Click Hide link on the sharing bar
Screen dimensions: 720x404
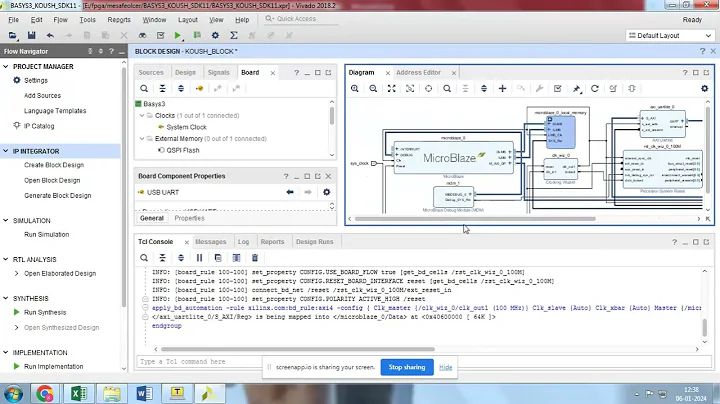click(x=445, y=367)
